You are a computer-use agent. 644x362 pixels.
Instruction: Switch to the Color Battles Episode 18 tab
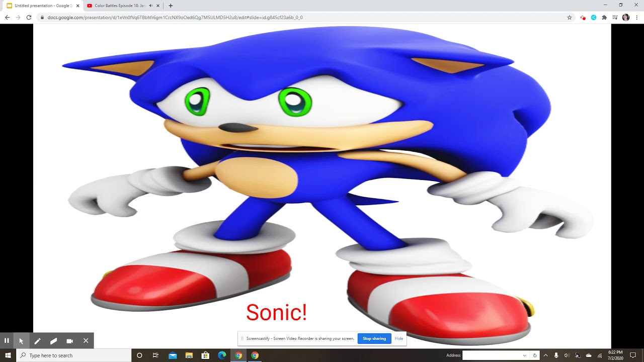pyautogui.click(x=119, y=6)
